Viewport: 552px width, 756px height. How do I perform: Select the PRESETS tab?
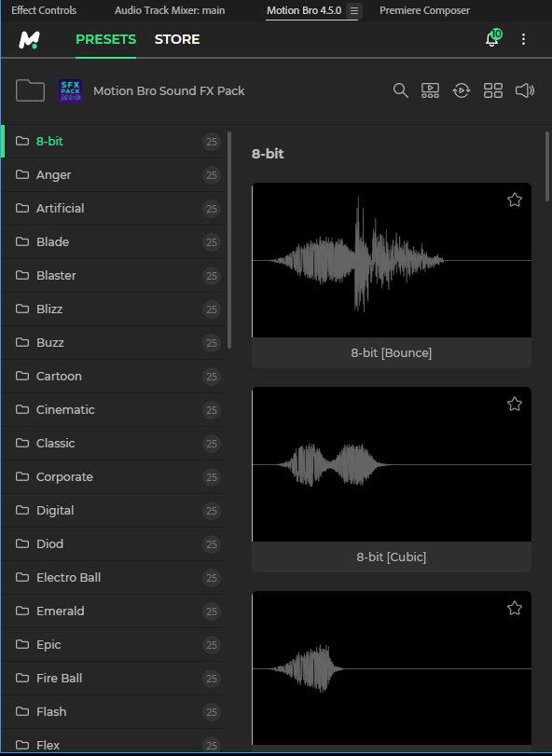coord(105,39)
